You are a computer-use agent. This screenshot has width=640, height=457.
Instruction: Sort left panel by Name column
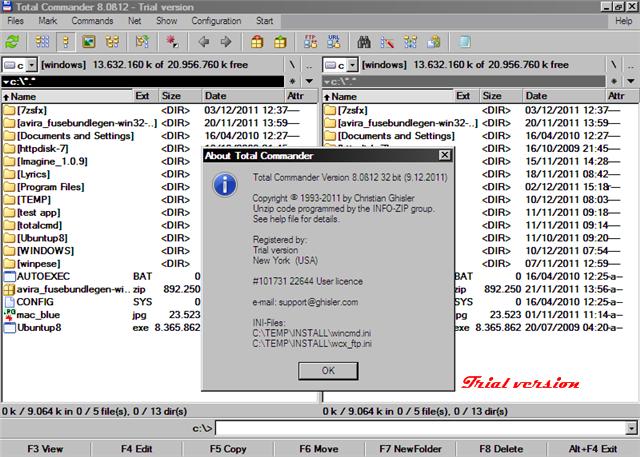pyautogui.click(x=67, y=96)
